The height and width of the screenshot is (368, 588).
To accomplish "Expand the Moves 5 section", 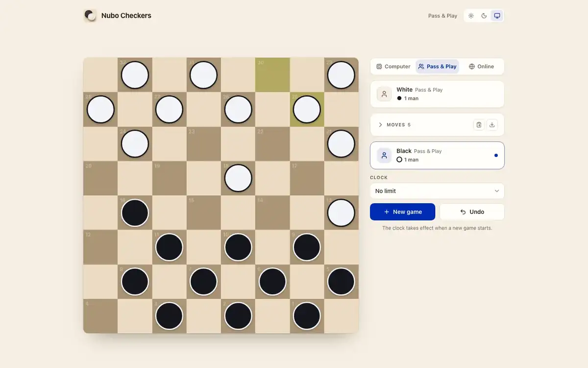I will [394, 125].
